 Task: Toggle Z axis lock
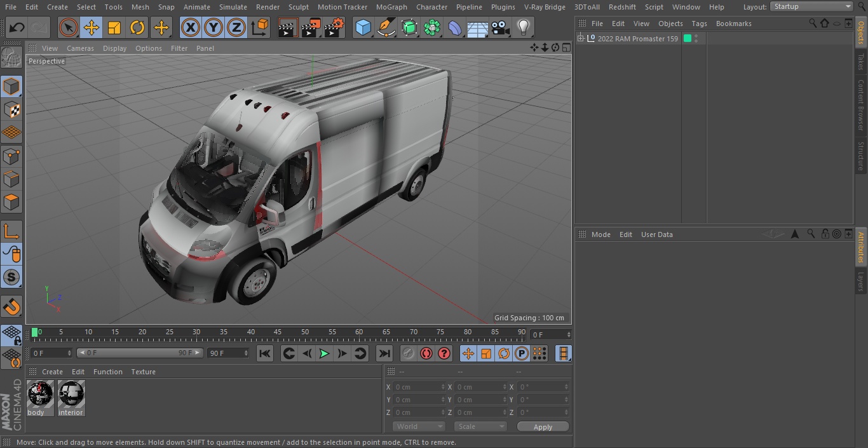click(236, 28)
